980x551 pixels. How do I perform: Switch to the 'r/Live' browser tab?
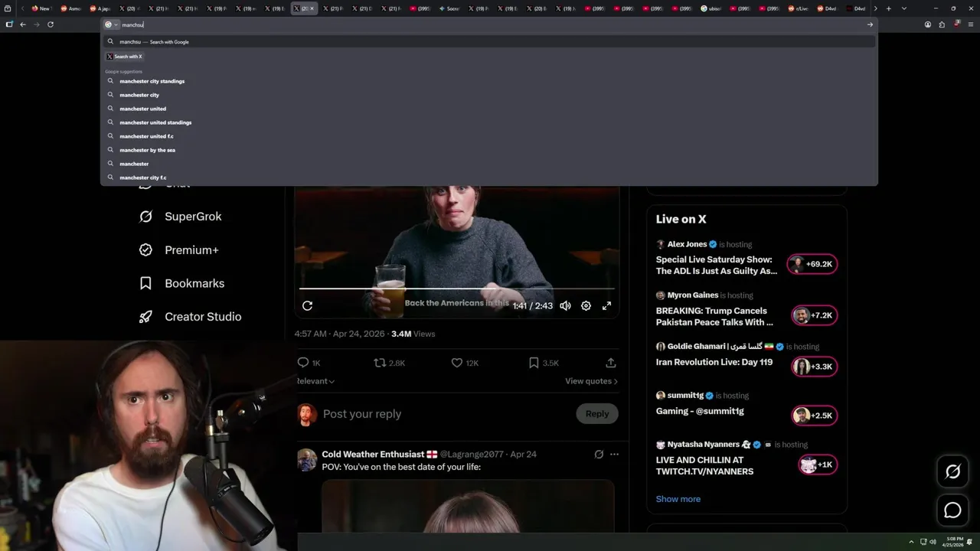(x=797, y=8)
